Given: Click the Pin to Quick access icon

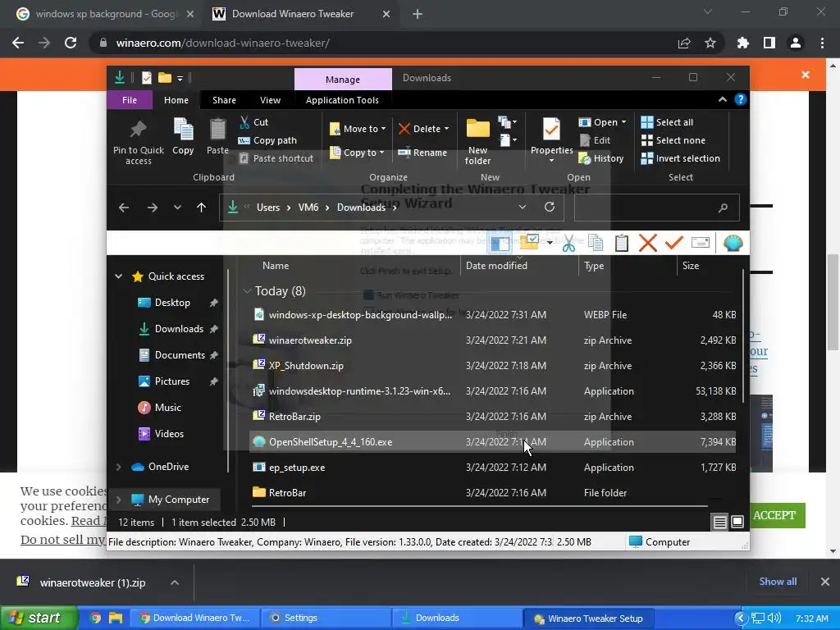Looking at the screenshot, I should point(138,130).
